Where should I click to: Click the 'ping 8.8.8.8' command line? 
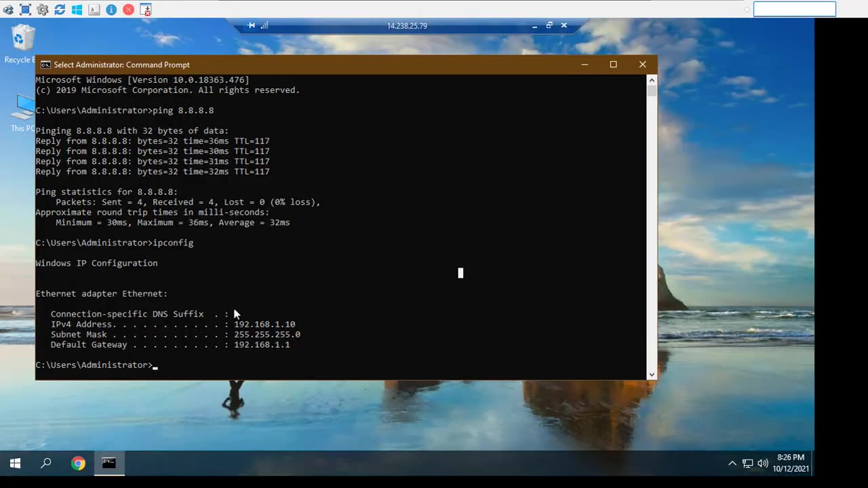pos(125,110)
